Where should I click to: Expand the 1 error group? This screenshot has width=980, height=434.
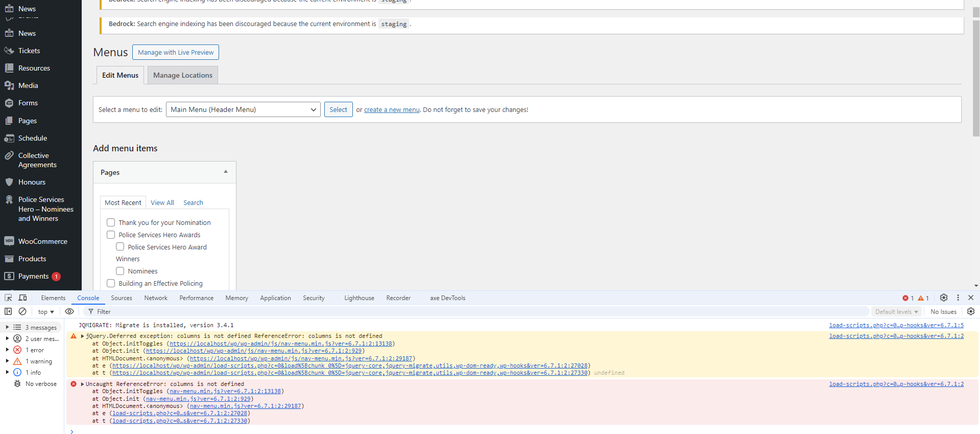pyautogui.click(x=7, y=350)
